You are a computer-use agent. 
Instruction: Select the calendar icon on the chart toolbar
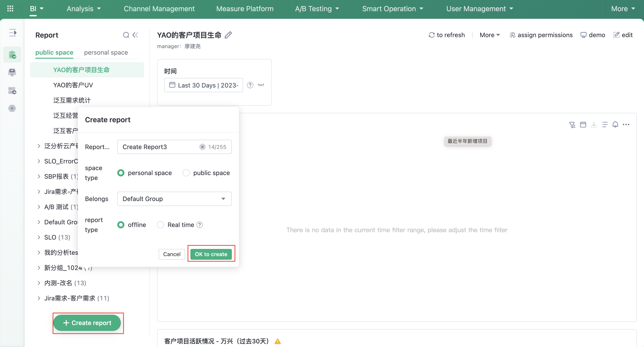pos(583,124)
